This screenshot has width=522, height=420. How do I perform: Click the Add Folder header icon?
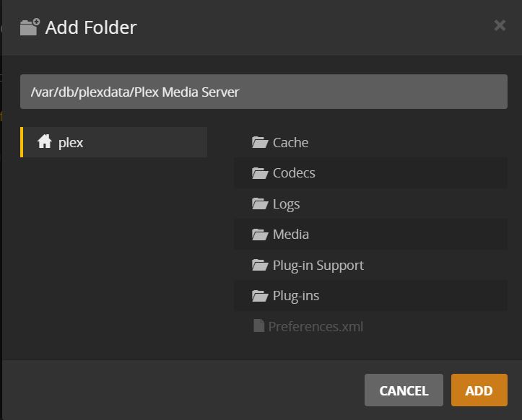click(30, 27)
